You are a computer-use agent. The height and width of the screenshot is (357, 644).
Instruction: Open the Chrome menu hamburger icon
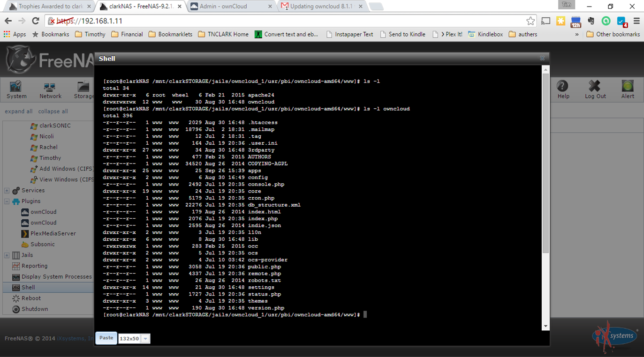[x=636, y=21]
